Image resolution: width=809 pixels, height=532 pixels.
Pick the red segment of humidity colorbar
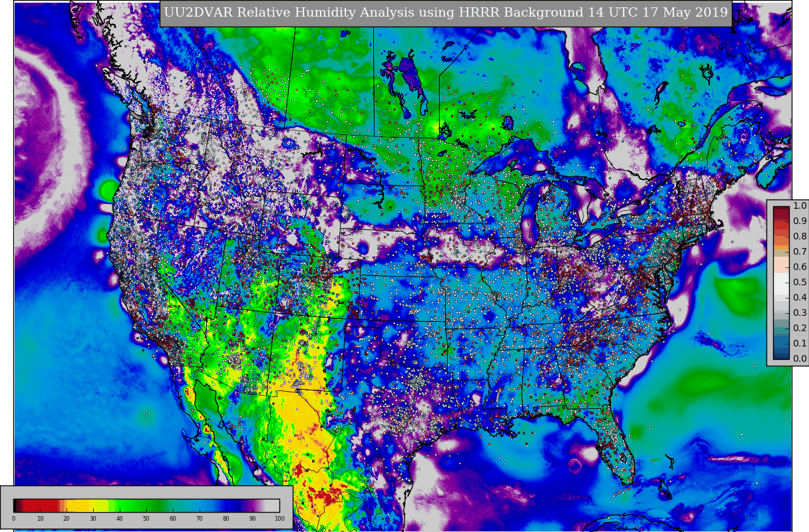41,505
